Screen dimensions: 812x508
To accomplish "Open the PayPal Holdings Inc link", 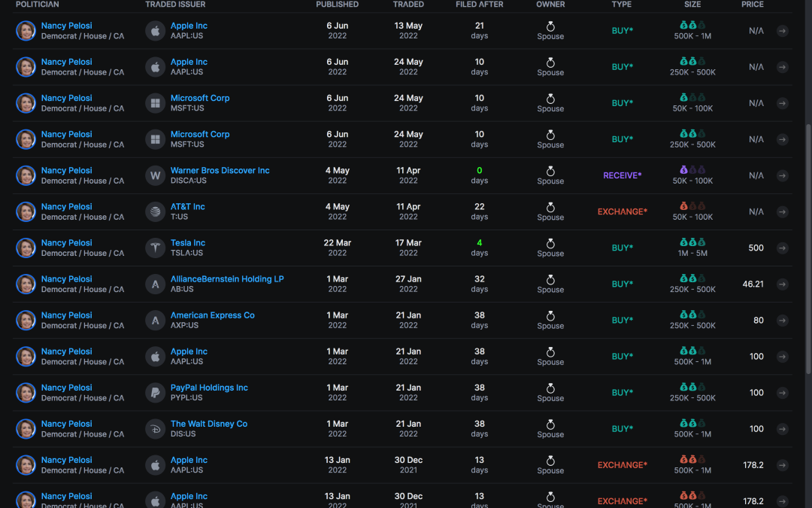I will coord(209,388).
